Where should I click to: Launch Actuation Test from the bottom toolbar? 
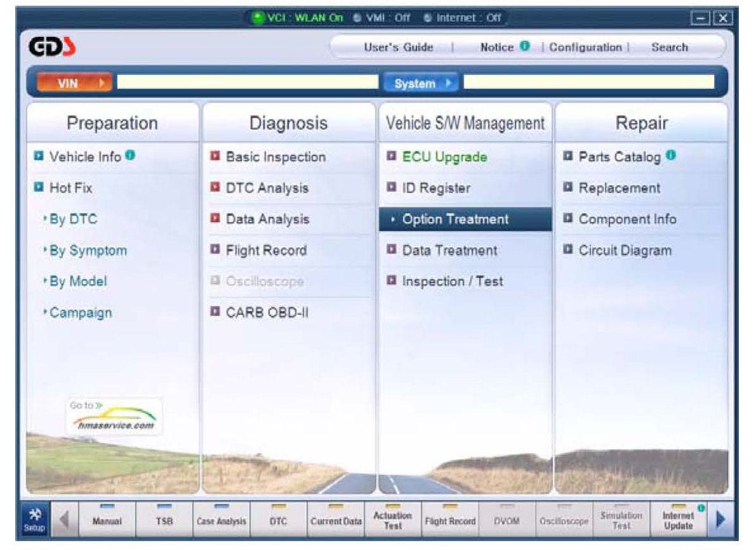393,520
